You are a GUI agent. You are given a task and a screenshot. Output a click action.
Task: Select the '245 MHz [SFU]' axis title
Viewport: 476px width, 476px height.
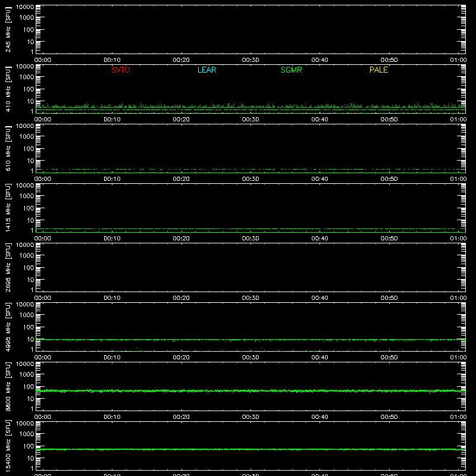[x=8, y=30]
